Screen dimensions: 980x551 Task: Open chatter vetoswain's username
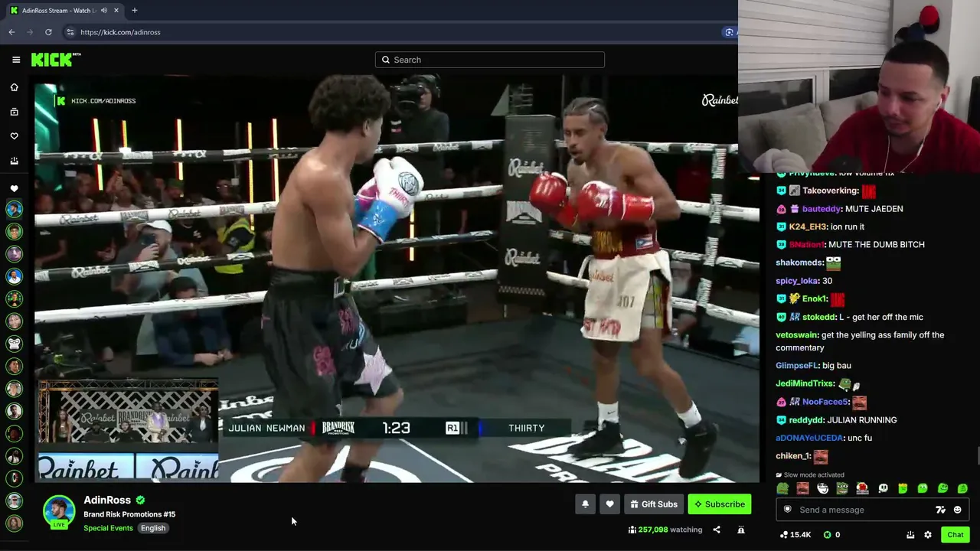pos(796,335)
